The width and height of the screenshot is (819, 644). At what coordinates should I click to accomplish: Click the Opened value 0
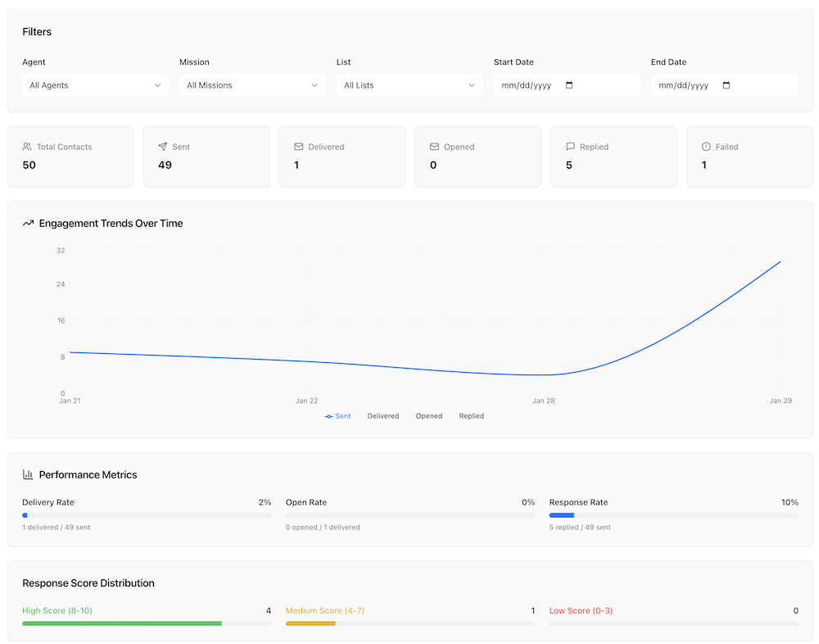tap(433, 166)
